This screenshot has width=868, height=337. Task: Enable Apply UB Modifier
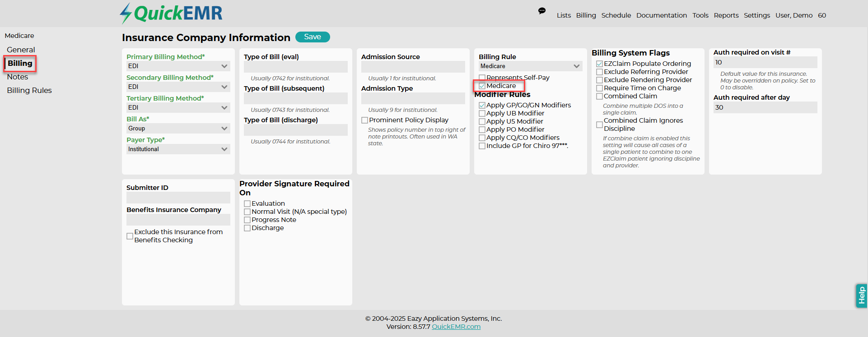tap(482, 113)
